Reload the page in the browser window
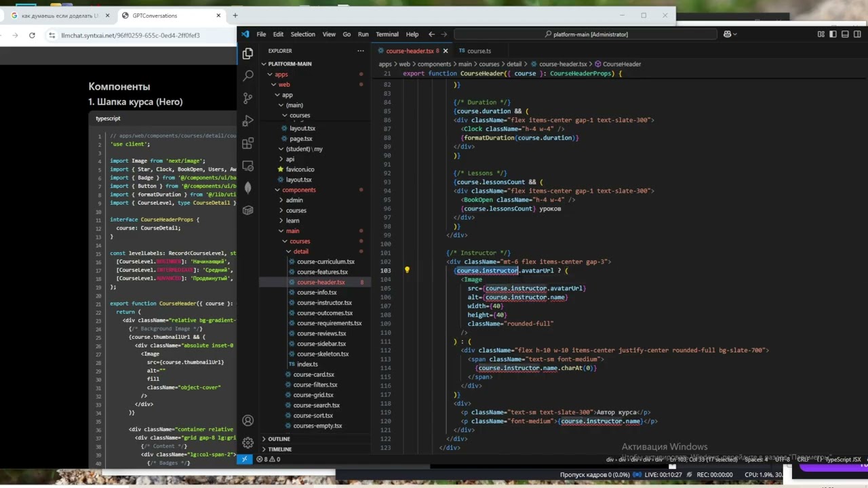 (x=32, y=35)
